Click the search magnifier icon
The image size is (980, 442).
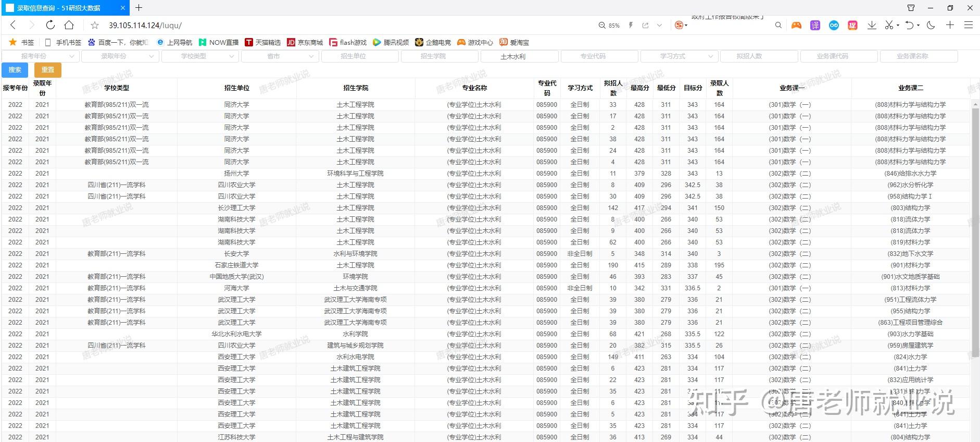[778, 25]
